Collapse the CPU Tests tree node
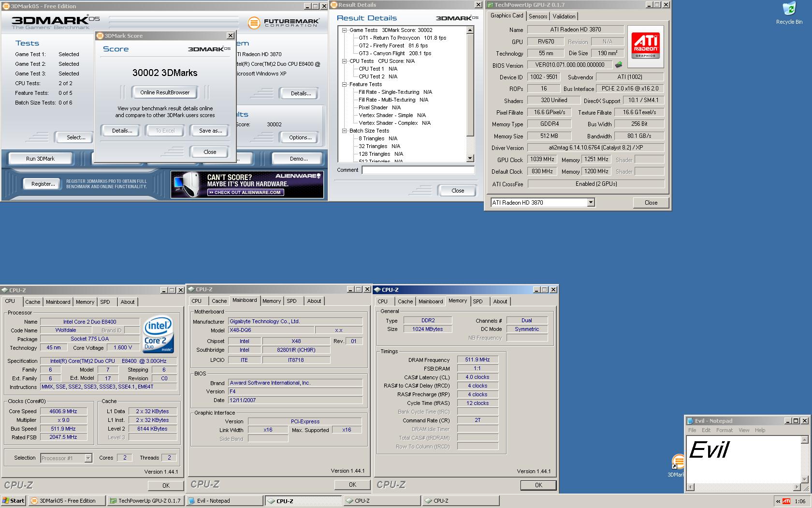812x508 pixels. pyautogui.click(x=345, y=61)
